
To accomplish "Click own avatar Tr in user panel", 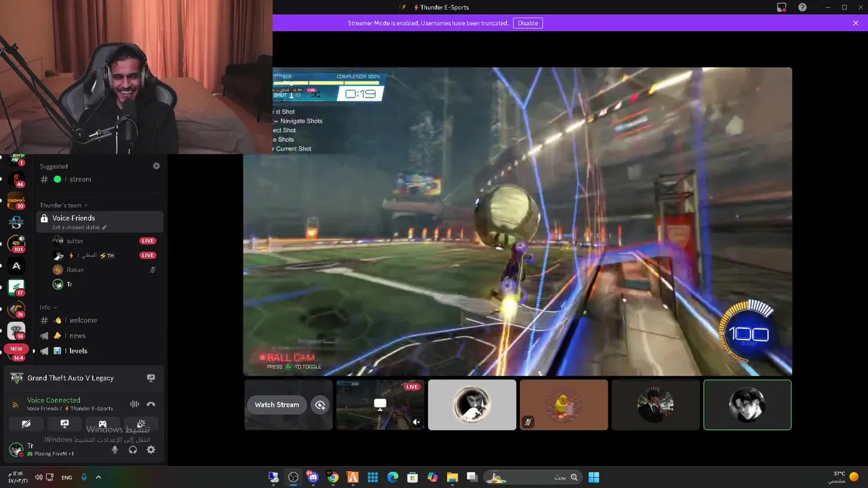I will coord(16,449).
